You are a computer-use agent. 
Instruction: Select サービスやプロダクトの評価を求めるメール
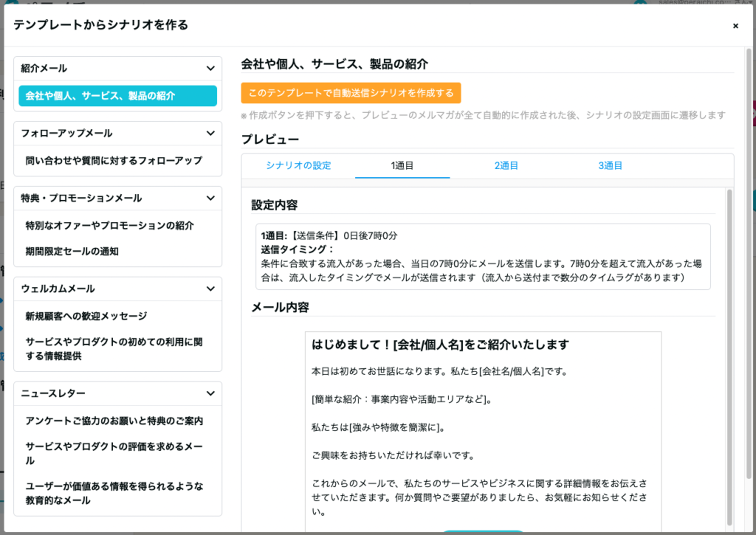(x=114, y=454)
